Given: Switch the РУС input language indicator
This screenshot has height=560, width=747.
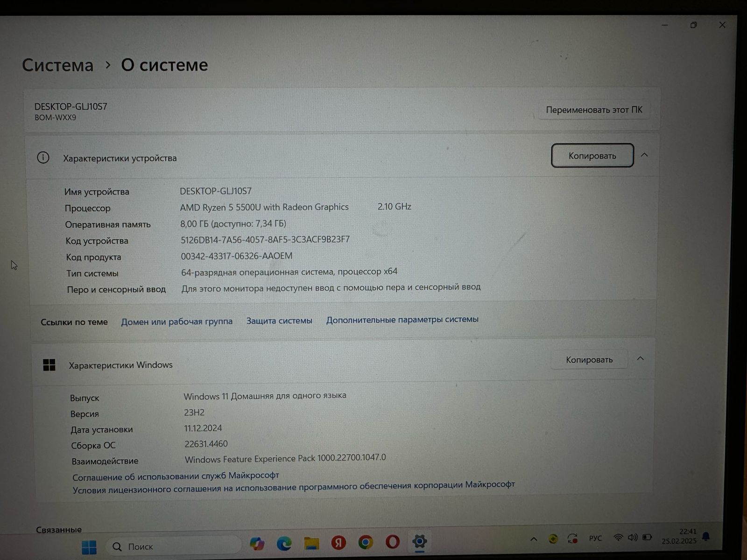Looking at the screenshot, I should tap(595, 538).
